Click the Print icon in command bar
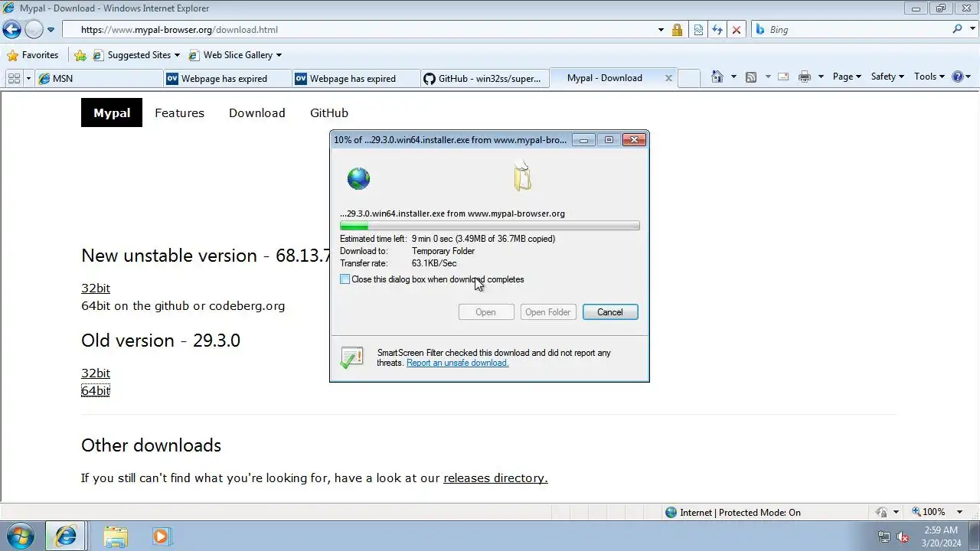The image size is (980, 551). tap(805, 77)
